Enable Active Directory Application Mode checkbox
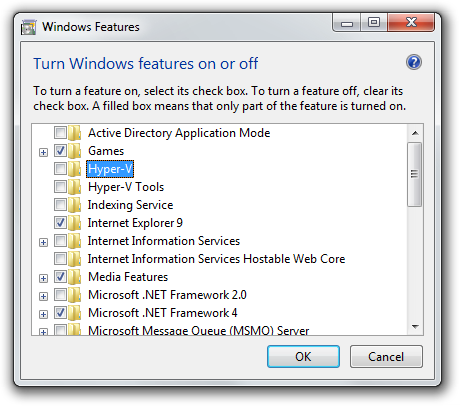 coord(60,133)
